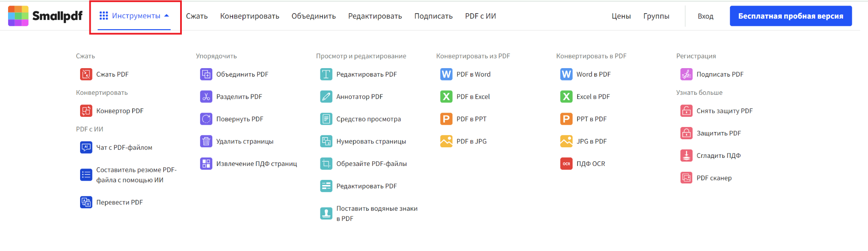868x251 pixels.
Task: Open the ПДФ OCR tool icon
Action: pyautogui.click(x=566, y=163)
